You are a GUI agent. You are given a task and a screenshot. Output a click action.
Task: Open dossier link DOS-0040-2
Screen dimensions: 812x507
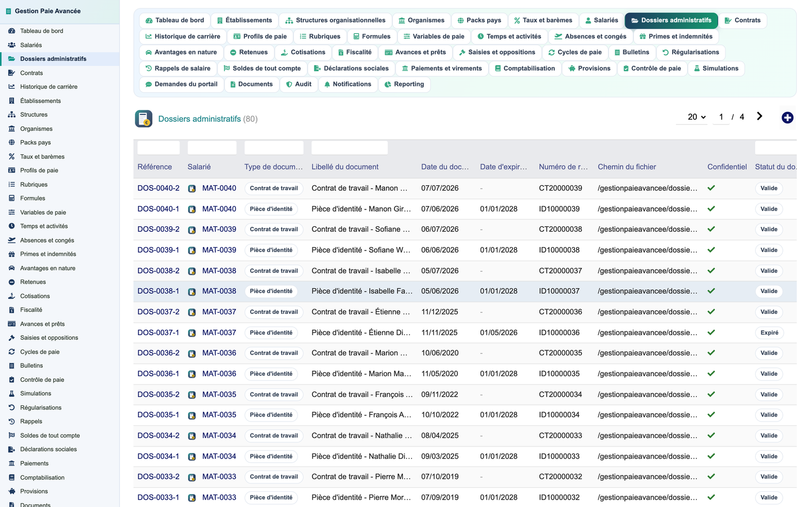point(158,188)
